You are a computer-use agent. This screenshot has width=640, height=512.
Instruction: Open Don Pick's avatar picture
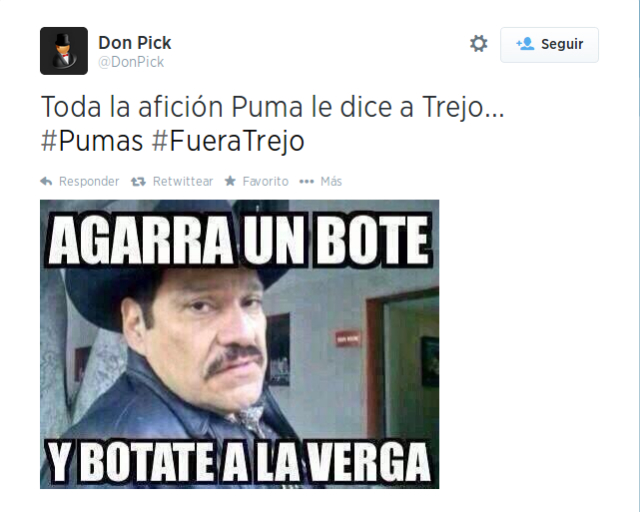64,51
